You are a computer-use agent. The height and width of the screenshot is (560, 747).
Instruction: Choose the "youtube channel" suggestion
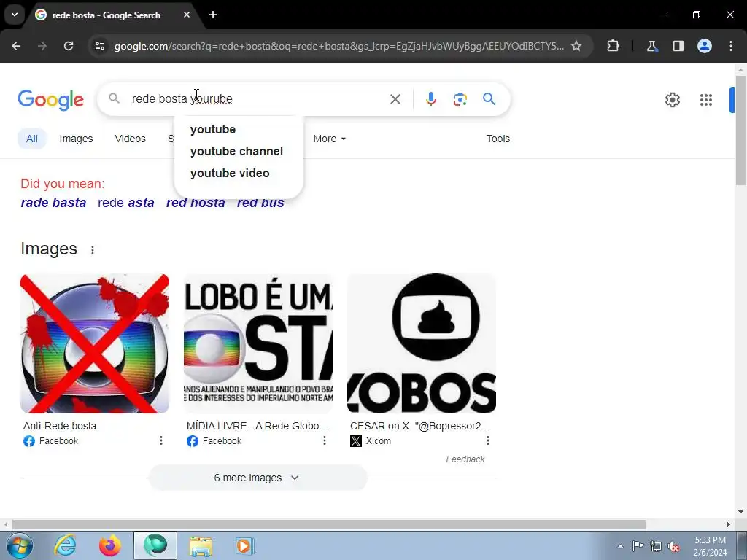click(239, 152)
